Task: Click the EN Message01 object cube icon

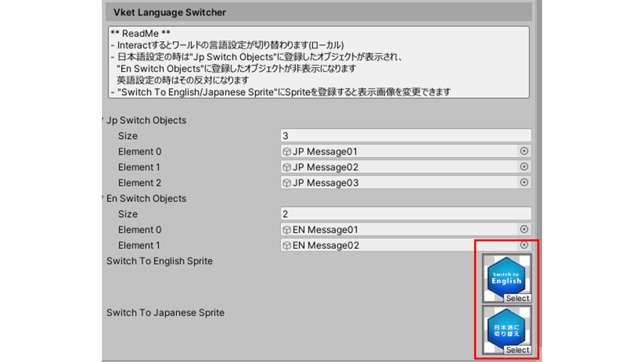Action: click(x=287, y=230)
